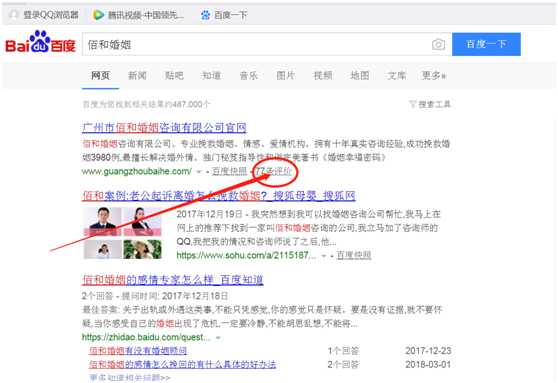Open 佰和婚姻的感情专家怎么样 百度知道 result
The image size is (558, 383).
pyautogui.click(x=173, y=280)
